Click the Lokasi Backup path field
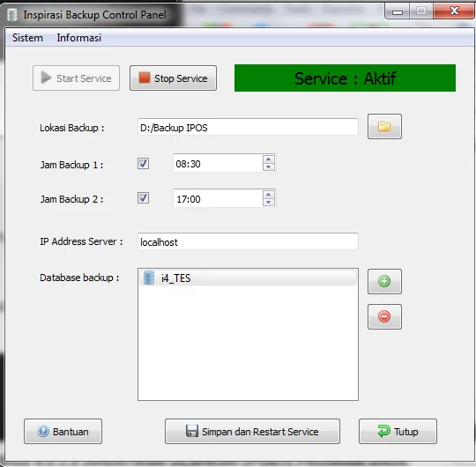This screenshot has height=467, width=476. [248, 127]
